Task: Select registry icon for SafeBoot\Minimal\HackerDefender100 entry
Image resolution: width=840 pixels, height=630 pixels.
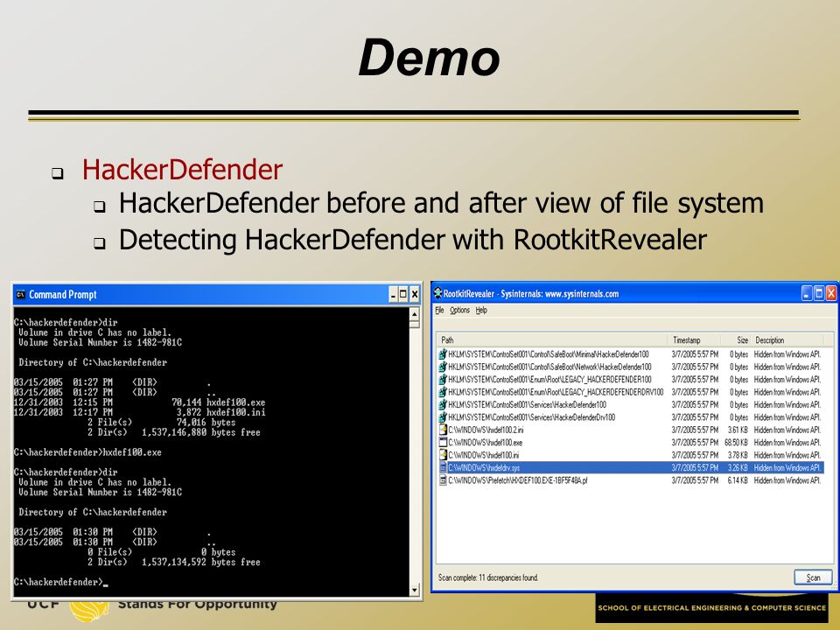Action: coord(443,354)
